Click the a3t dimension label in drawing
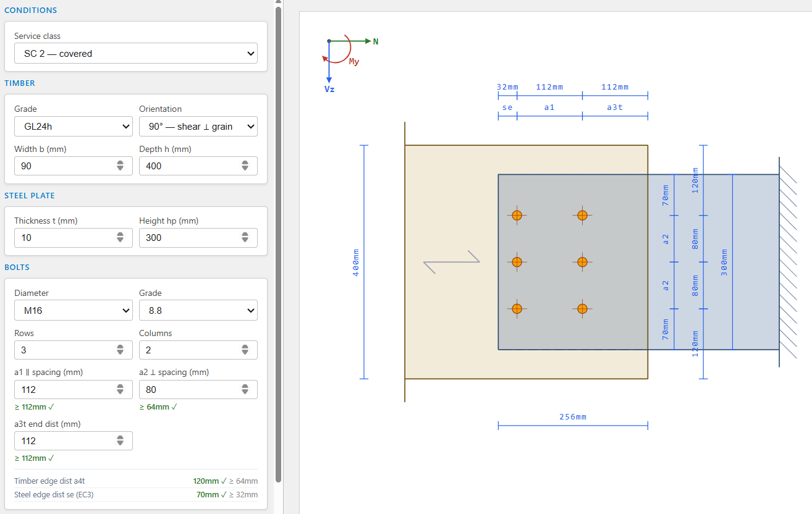Screen dimensions: 812x514 (x=615, y=107)
